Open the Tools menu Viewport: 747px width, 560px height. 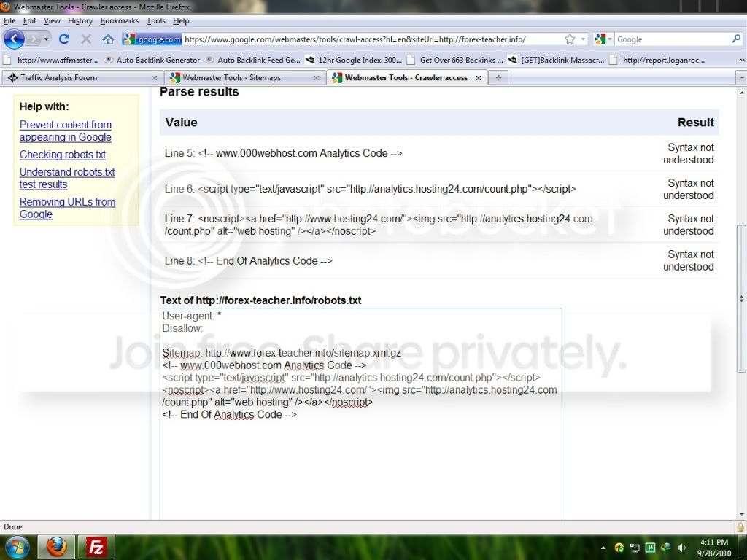point(156,21)
